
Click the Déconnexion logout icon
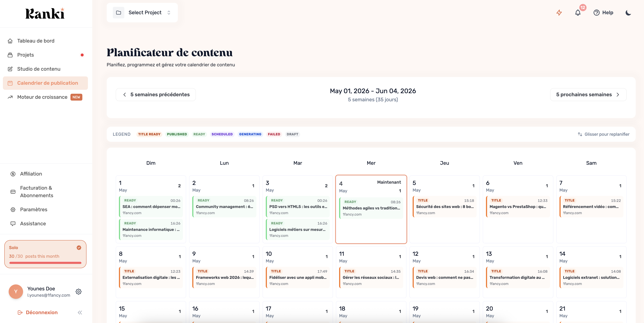[20, 313]
